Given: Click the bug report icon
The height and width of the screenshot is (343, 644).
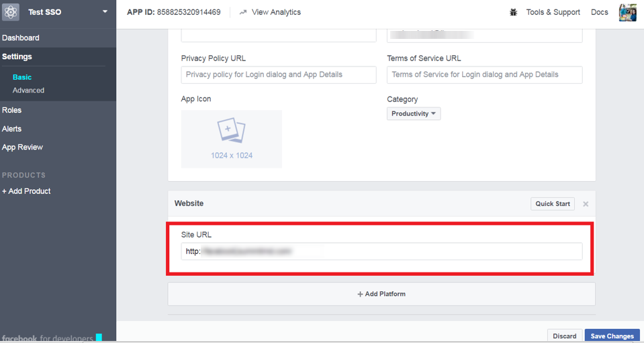Looking at the screenshot, I should pyautogui.click(x=514, y=12).
